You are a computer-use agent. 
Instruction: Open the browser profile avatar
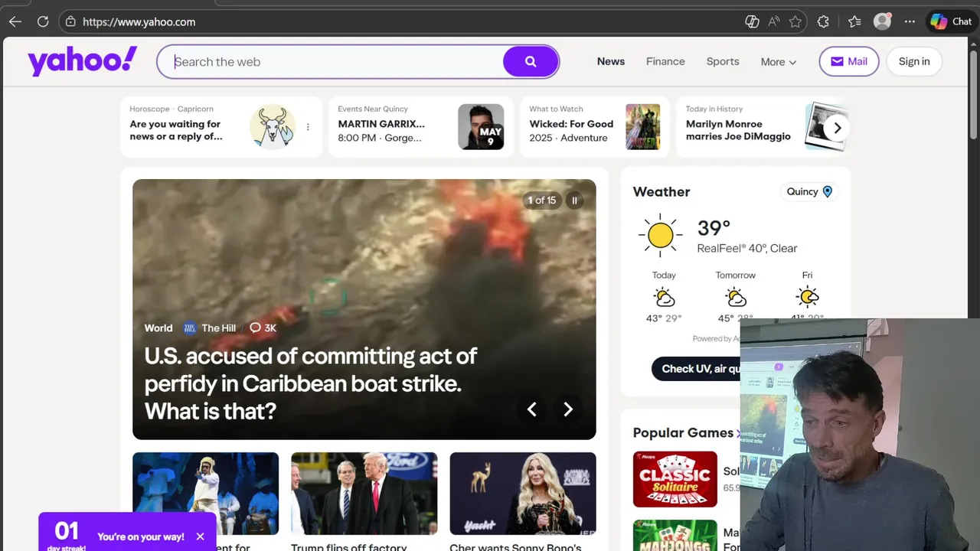[882, 21]
